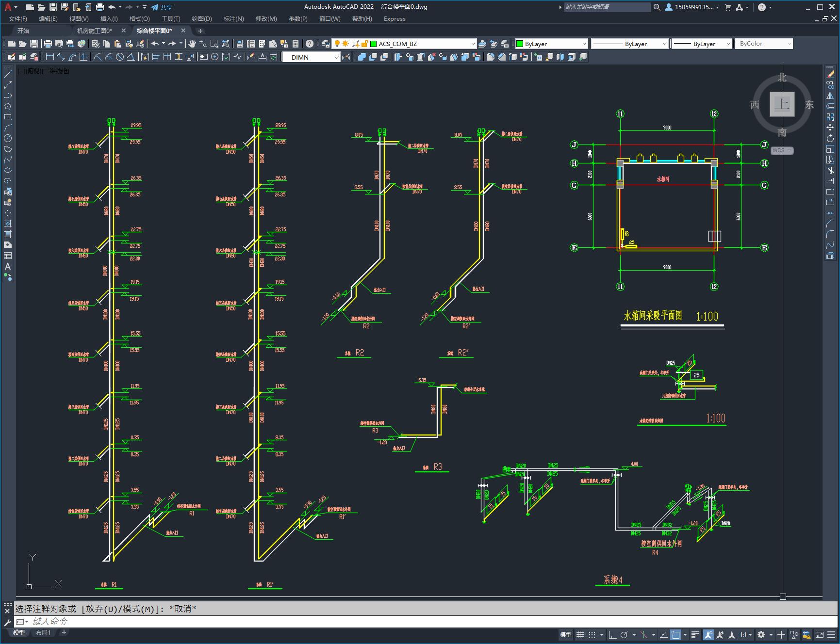The image size is (840, 644).
Task: Open the 文件(F) menu
Action: 18,19
